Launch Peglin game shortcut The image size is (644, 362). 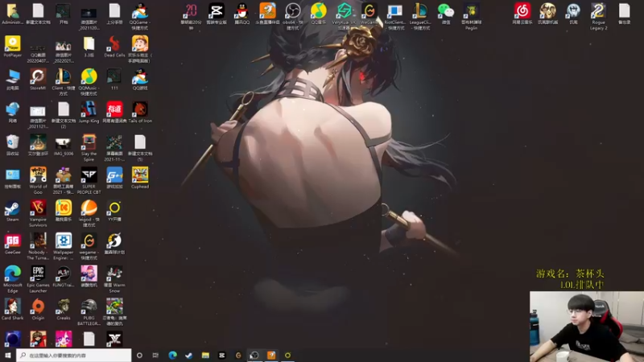click(x=471, y=16)
